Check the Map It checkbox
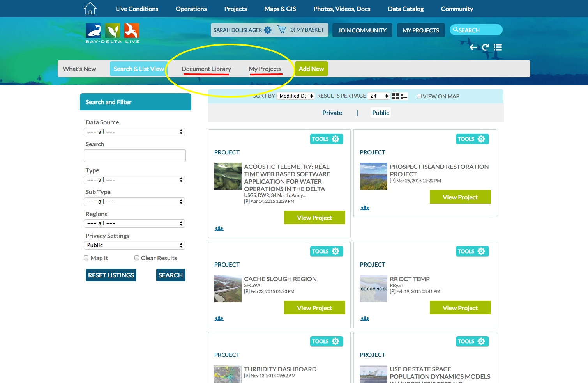588x383 pixels. pyautogui.click(x=86, y=258)
